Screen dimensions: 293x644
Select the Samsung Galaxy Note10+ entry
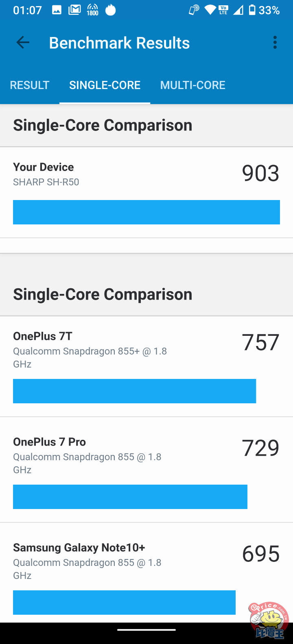(x=146, y=572)
